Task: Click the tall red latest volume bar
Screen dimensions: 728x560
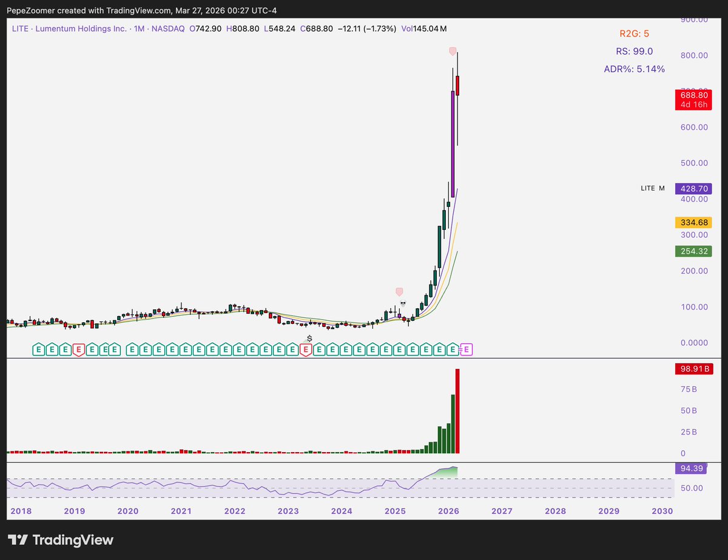Action: click(457, 411)
